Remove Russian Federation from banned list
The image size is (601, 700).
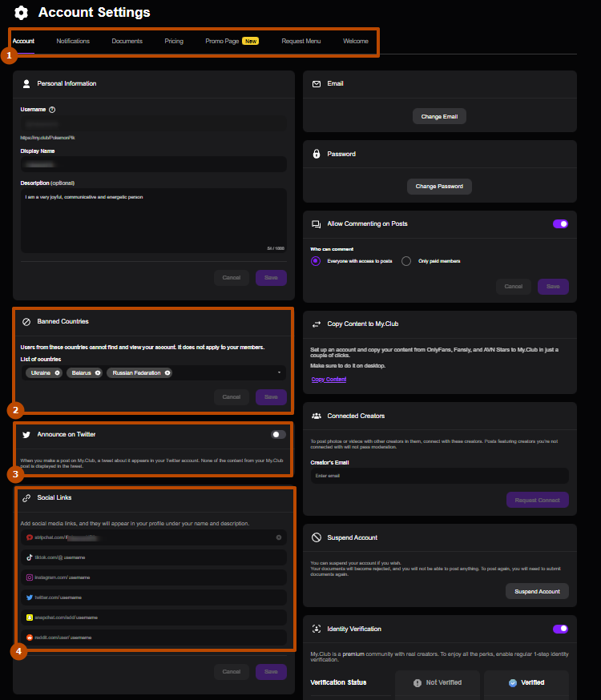pyautogui.click(x=167, y=373)
